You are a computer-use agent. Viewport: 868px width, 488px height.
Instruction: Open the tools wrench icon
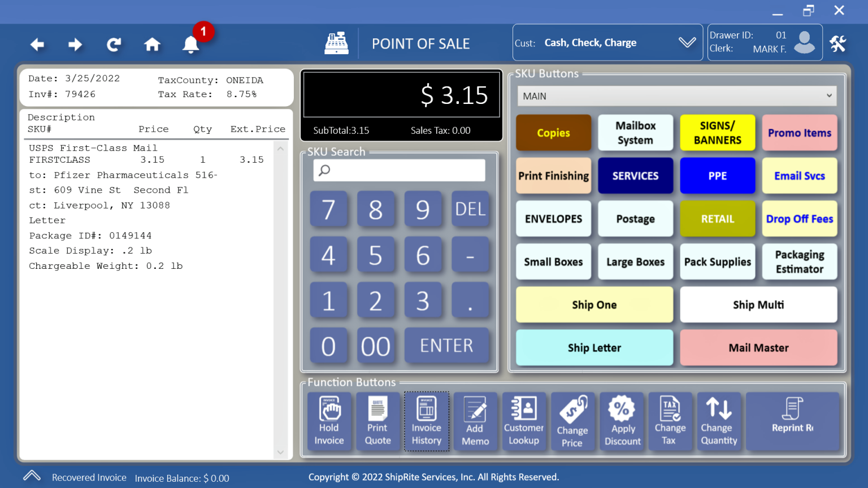pos(838,43)
